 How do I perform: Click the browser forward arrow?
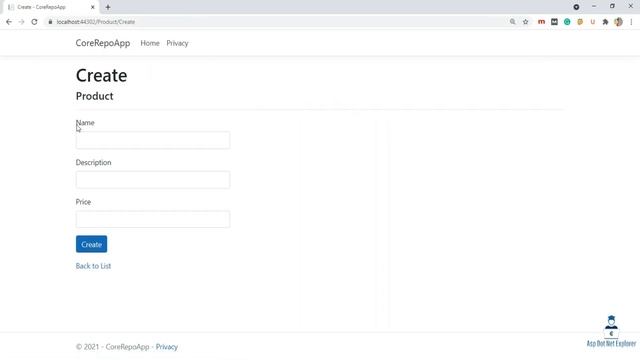pos(22,22)
